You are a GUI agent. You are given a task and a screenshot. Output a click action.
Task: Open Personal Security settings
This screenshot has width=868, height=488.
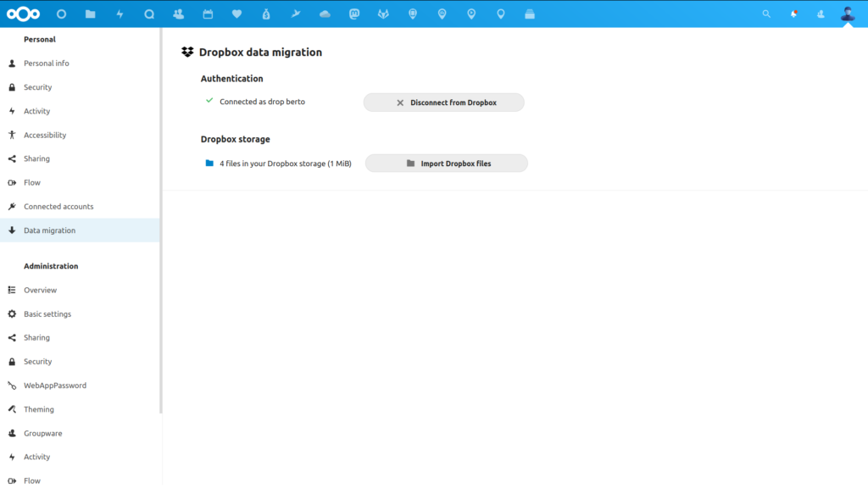(x=80, y=87)
